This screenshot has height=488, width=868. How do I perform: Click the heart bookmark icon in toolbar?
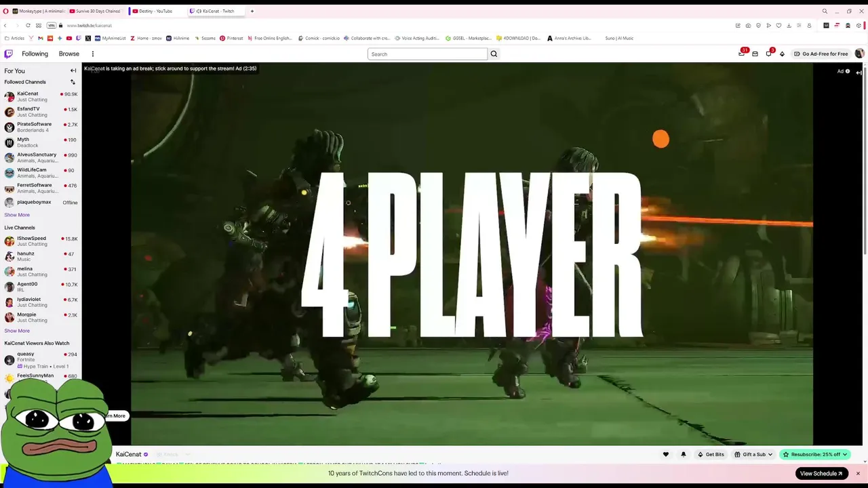[x=778, y=26]
